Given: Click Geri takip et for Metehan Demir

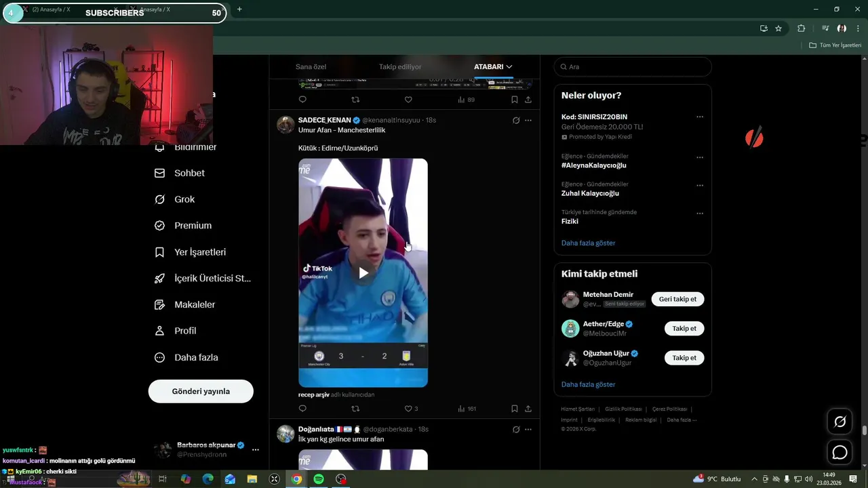Looking at the screenshot, I should click(677, 299).
